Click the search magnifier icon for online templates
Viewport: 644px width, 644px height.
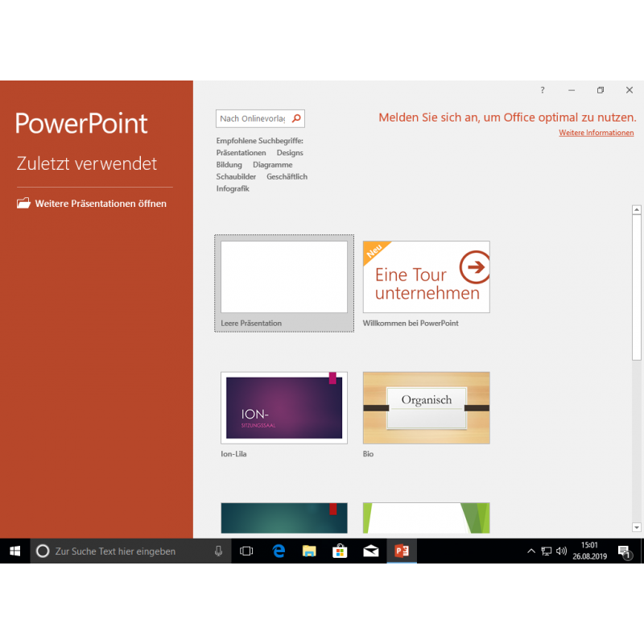click(x=296, y=119)
